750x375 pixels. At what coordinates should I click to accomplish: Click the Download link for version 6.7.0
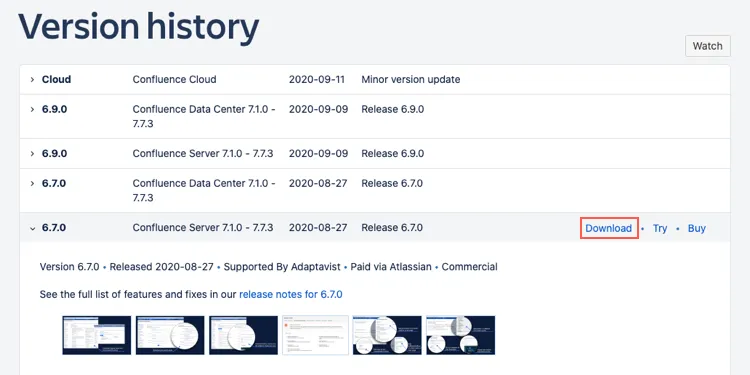[x=608, y=228]
